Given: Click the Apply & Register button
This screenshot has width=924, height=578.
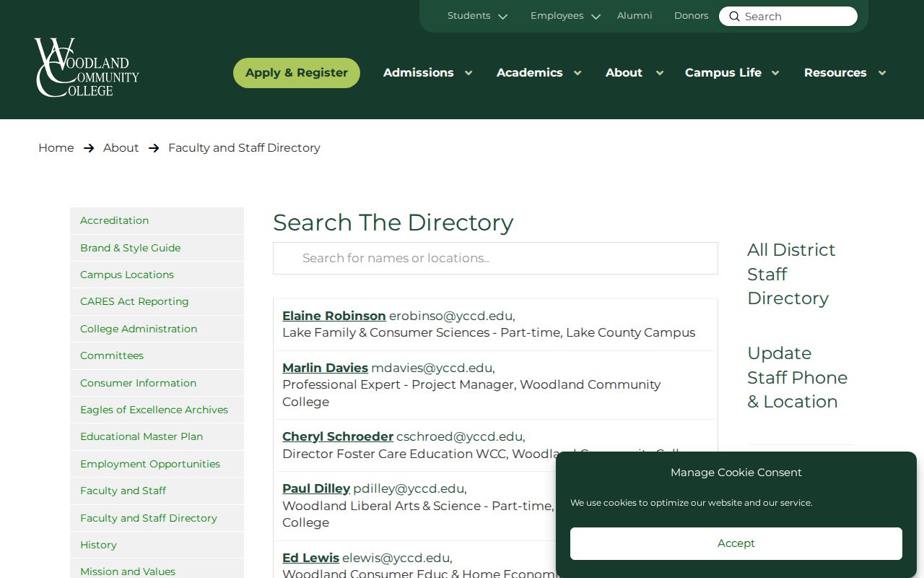Looking at the screenshot, I should (297, 73).
